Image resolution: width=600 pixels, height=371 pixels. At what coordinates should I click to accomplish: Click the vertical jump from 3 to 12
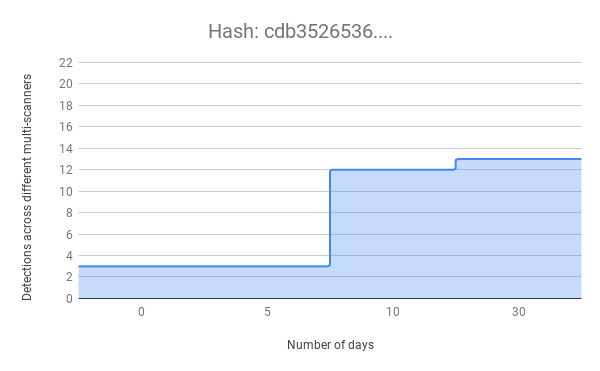click(x=330, y=218)
